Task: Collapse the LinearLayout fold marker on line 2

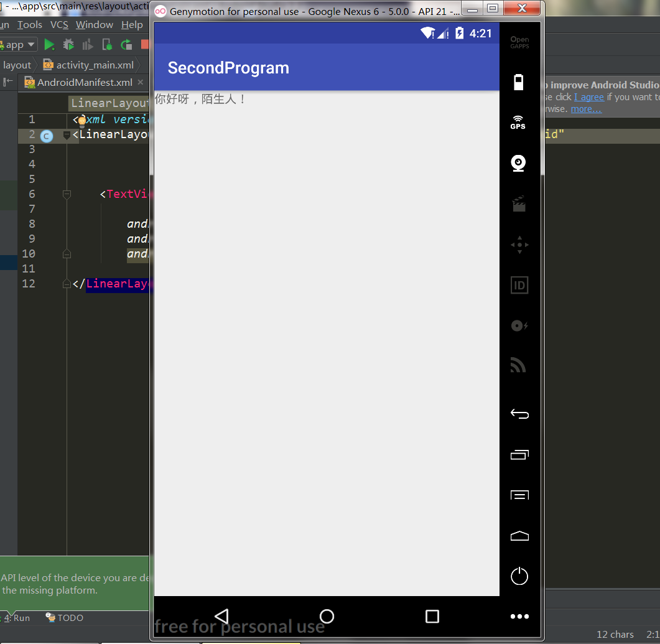Action: (x=67, y=135)
